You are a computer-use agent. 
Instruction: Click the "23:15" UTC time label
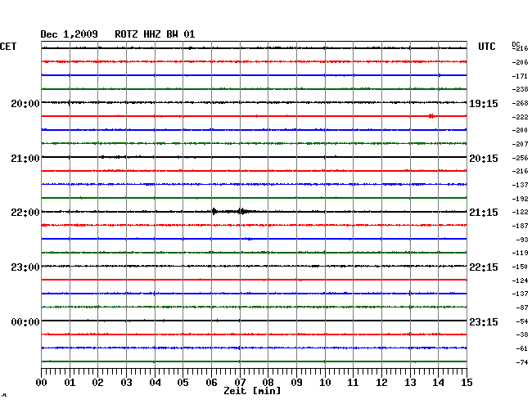pos(484,321)
